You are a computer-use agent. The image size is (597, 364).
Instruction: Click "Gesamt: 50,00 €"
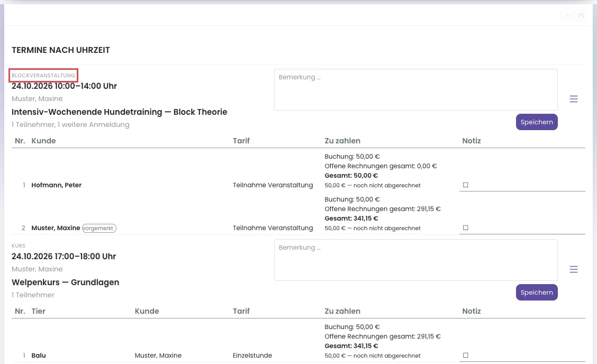pyautogui.click(x=351, y=176)
